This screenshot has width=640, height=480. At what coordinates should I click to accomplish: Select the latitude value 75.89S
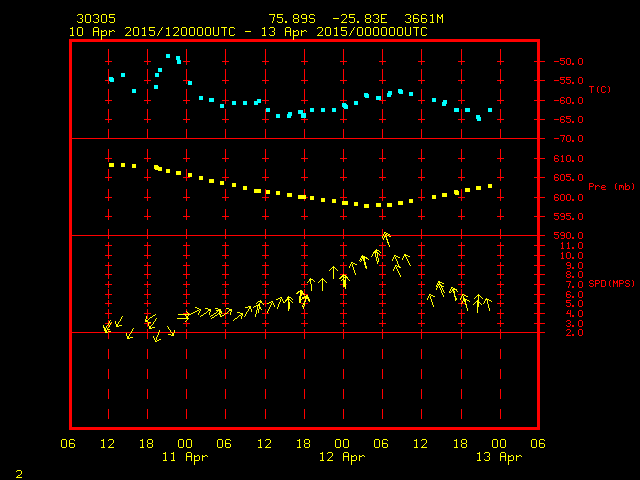(292, 19)
